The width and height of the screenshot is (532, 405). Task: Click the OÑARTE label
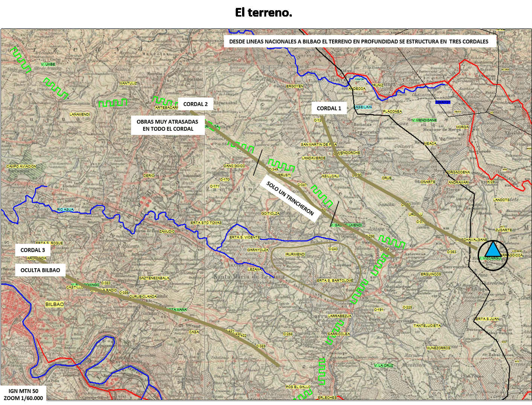[428, 182]
